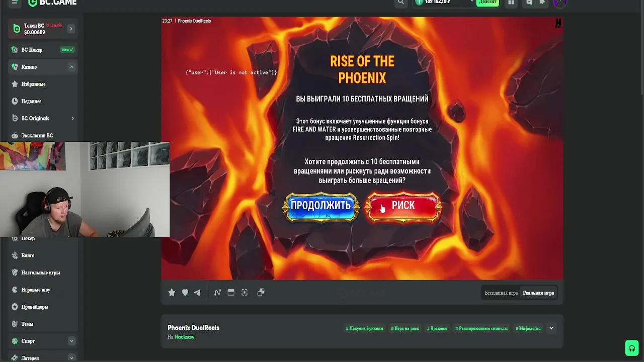644x362 pixels.
Task: Select Бесплатная игра mode
Action: [501, 293]
